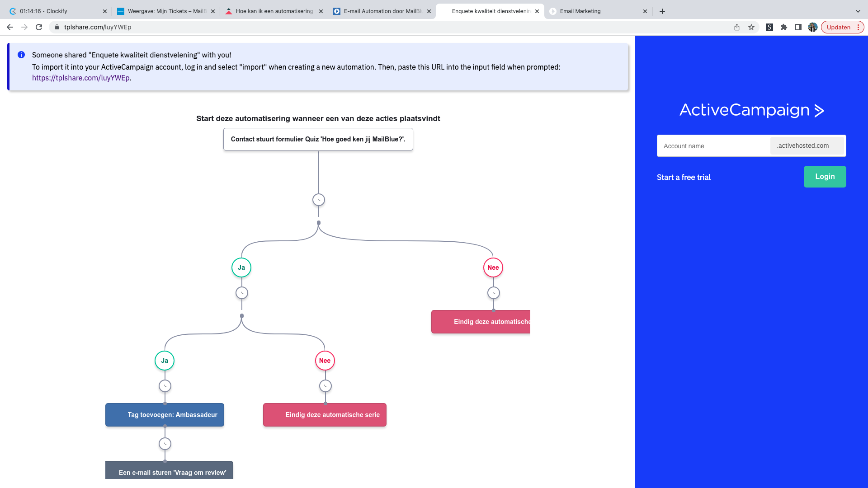The height and width of the screenshot is (488, 868).
Task: Expand the tab search chevron
Action: click(x=858, y=11)
